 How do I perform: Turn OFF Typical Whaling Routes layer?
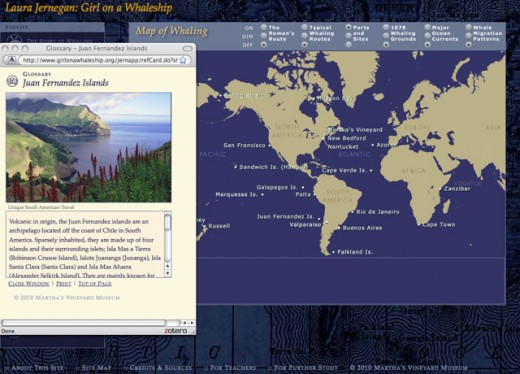[304, 45]
